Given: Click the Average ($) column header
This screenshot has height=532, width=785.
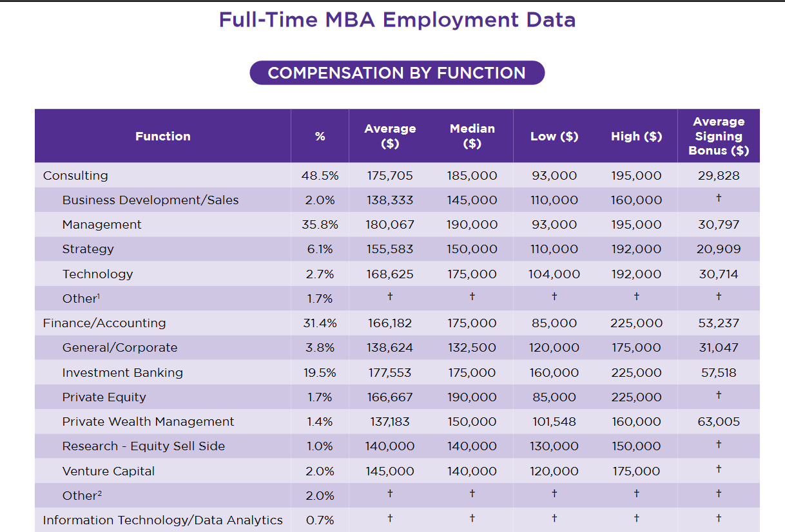Looking at the screenshot, I should (x=390, y=136).
